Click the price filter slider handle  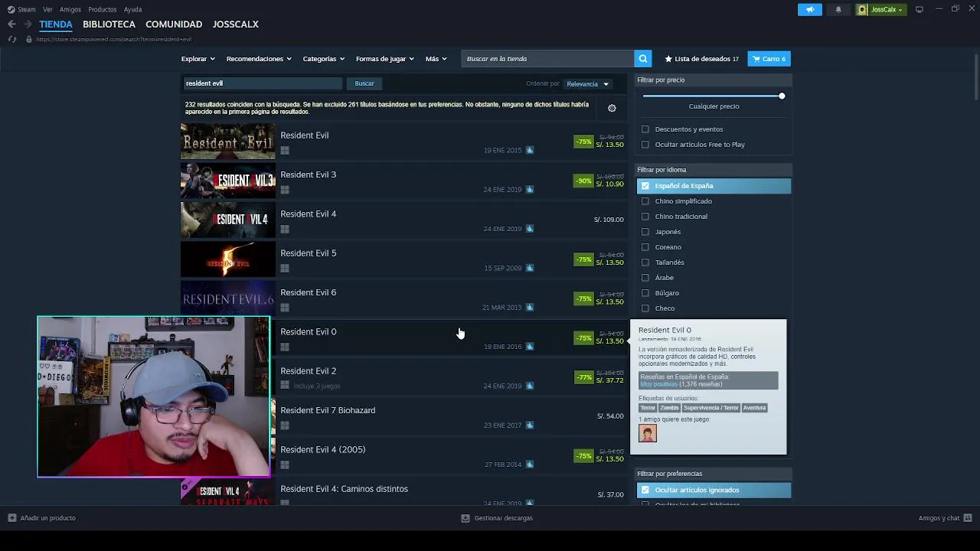[x=782, y=96]
